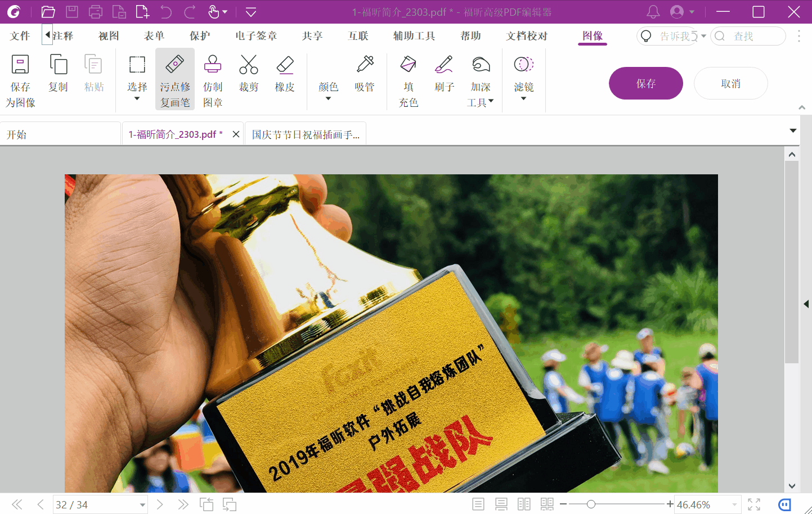This screenshot has height=514, width=812.
Task: Open the 文件 menu
Action: point(20,36)
